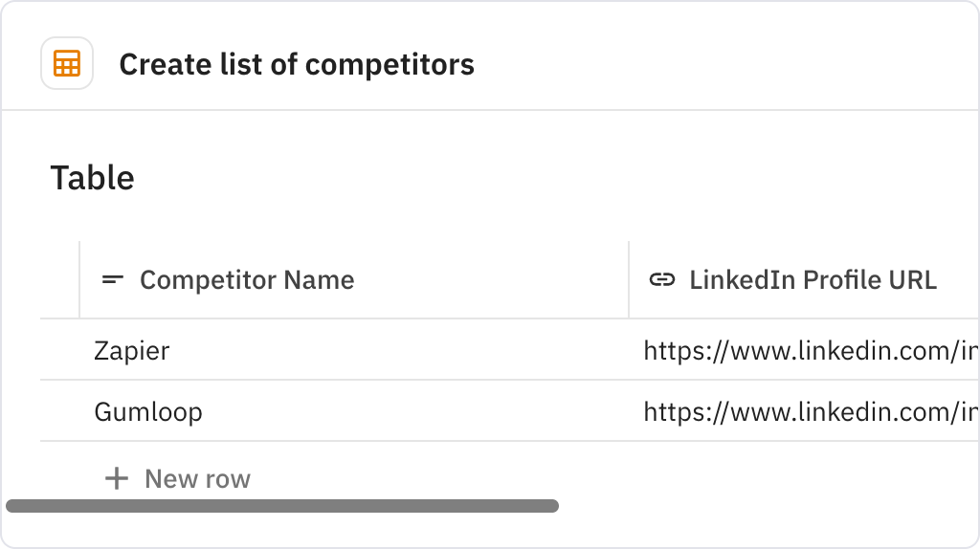Select the Gumloop name cell
This screenshot has width=980, height=549.
[148, 412]
